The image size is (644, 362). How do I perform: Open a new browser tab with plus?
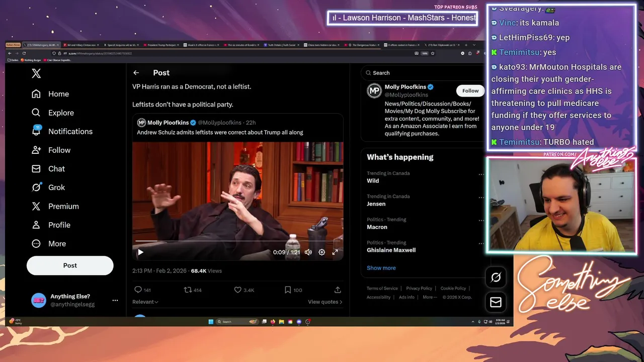(466, 45)
